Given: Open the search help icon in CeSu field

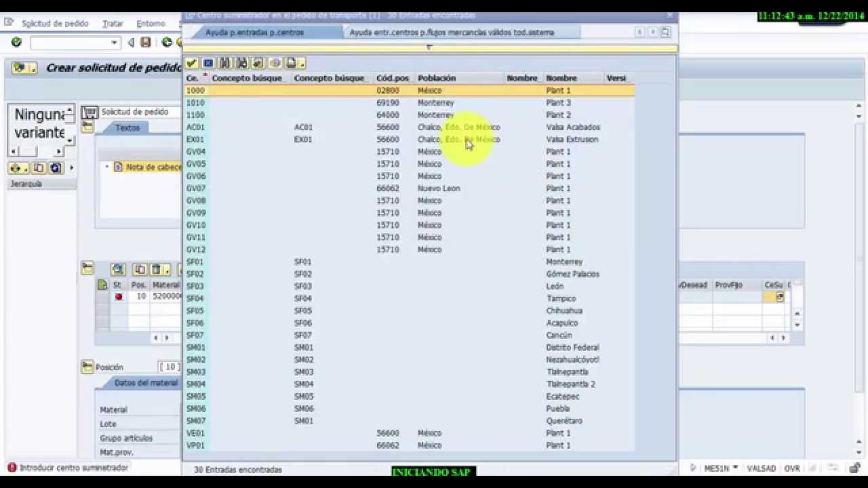Looking at the screenshot, I should point(780,297).
